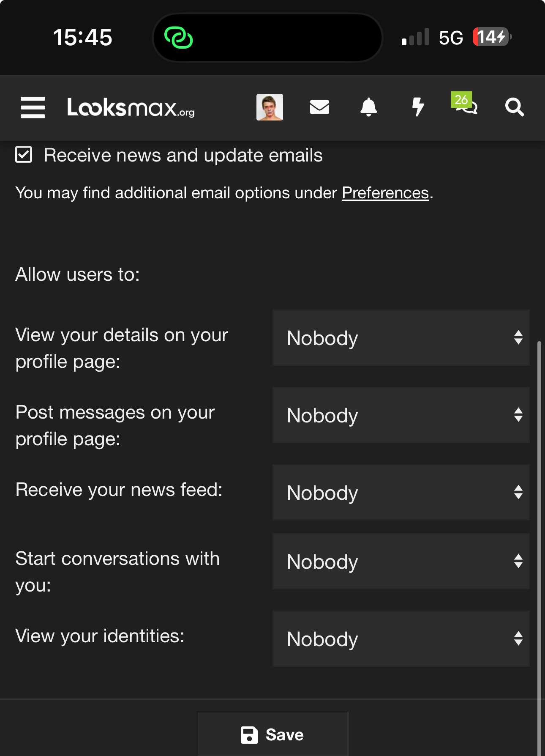Tap the green link icon in Dynamic Island
The height and width of the screenshot is (756, 545).
pos(179,38)
